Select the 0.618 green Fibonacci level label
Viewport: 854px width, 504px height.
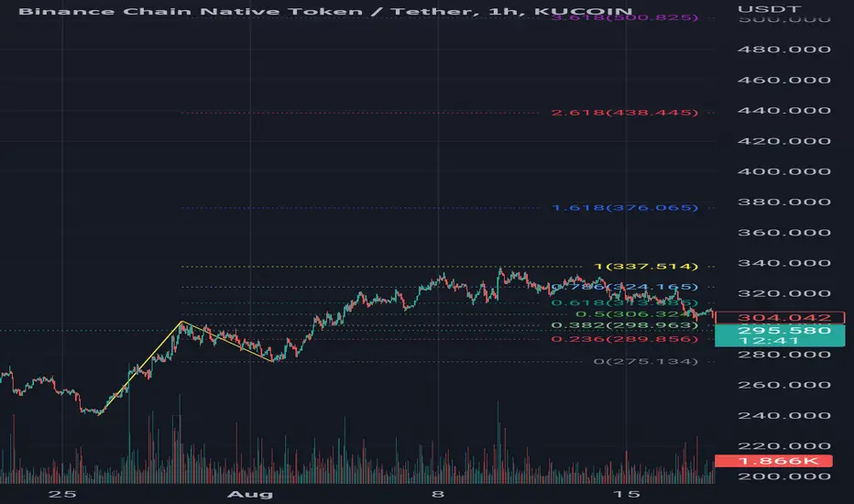click(625, 303)
